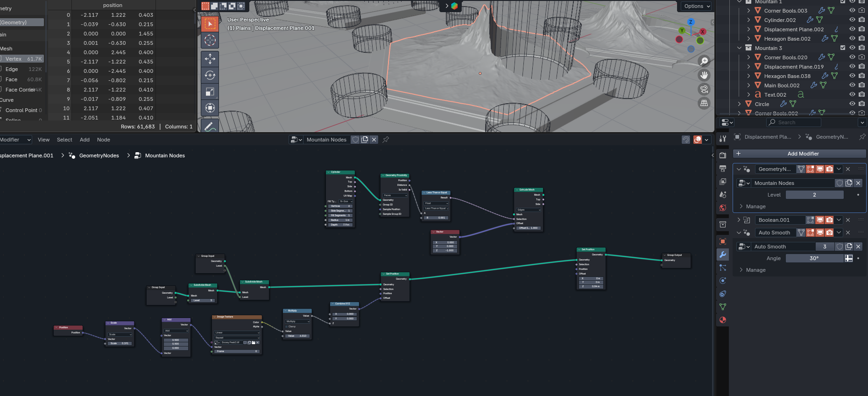Viewport: 868px width, 396px height.
Task: Activate the Annotate pencil tool
Action: pos(210,126)
